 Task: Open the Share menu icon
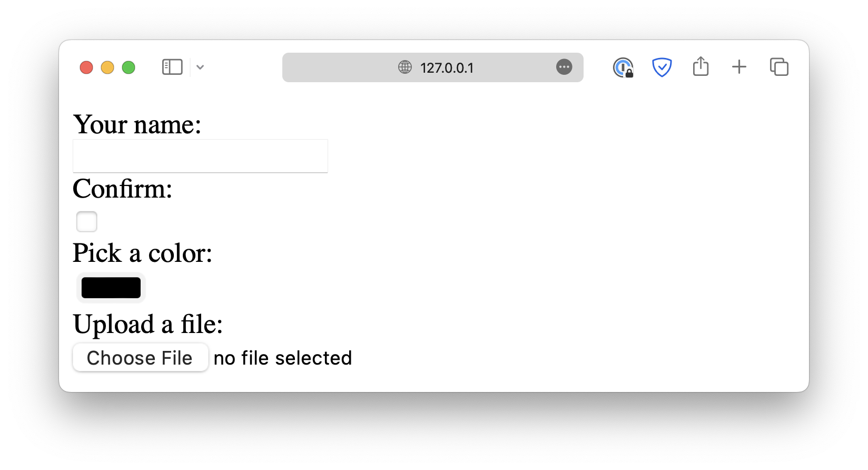point(701,66)
